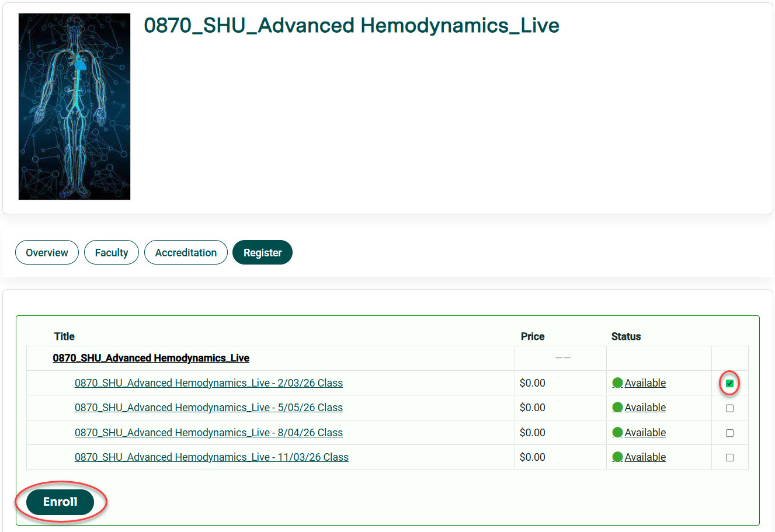Click the green Available status icon for 11/03/26 class
Image resolution: width=775 pixels, height=532 pixels.
[618, 457]
